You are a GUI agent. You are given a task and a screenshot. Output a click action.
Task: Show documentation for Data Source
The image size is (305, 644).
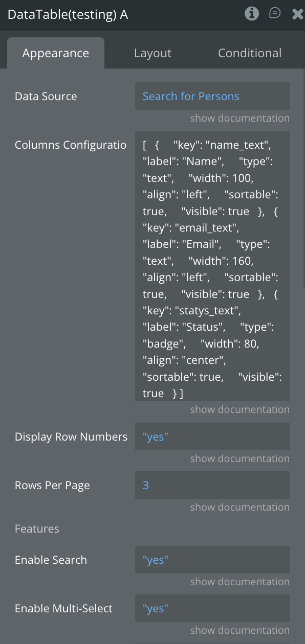pos(239,118)
